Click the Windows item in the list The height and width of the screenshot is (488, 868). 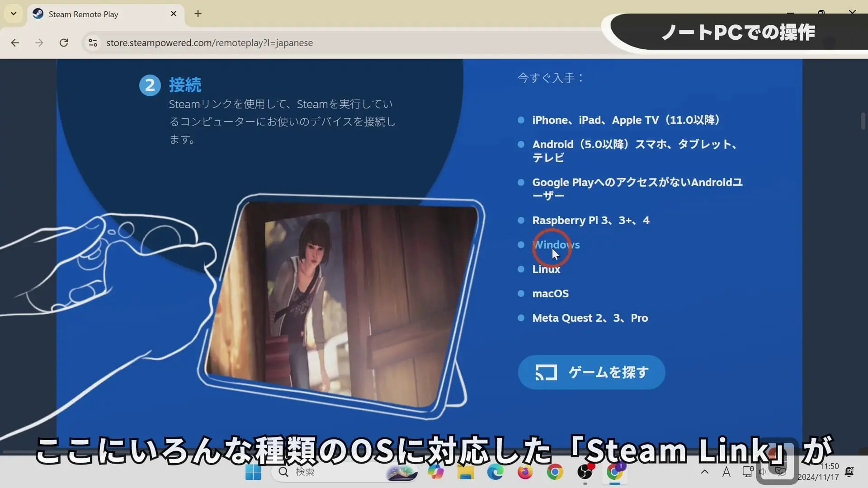pos(556,244)
